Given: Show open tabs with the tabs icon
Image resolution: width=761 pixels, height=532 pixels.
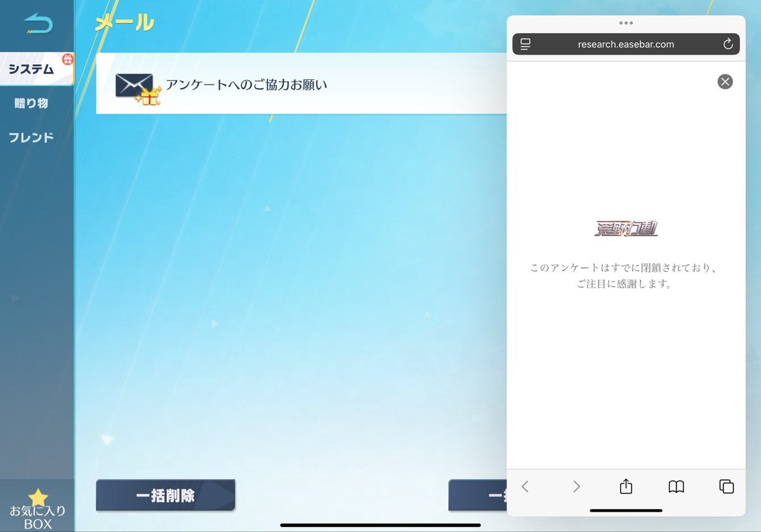Looking at the screenshot, I should coord(727,486).
